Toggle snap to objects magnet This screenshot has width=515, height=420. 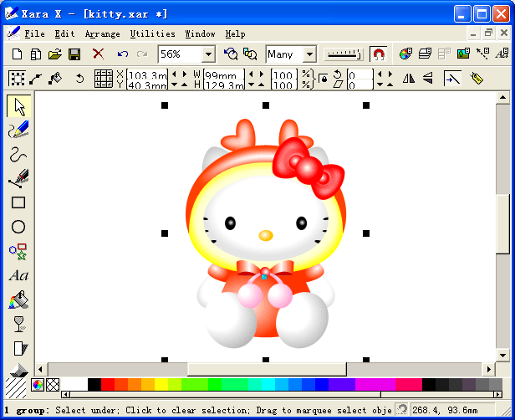coord(379,54)
